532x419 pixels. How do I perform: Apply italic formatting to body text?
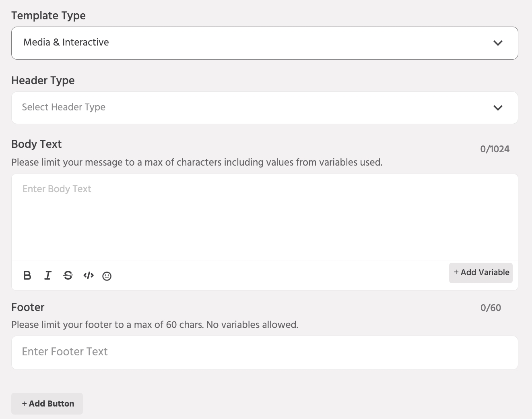coord(47,276)
